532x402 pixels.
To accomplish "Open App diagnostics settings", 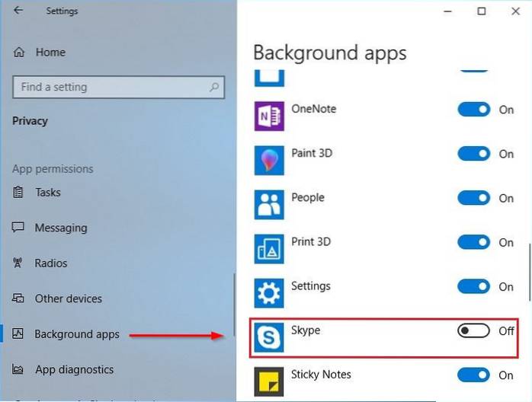I will [74, 370].
